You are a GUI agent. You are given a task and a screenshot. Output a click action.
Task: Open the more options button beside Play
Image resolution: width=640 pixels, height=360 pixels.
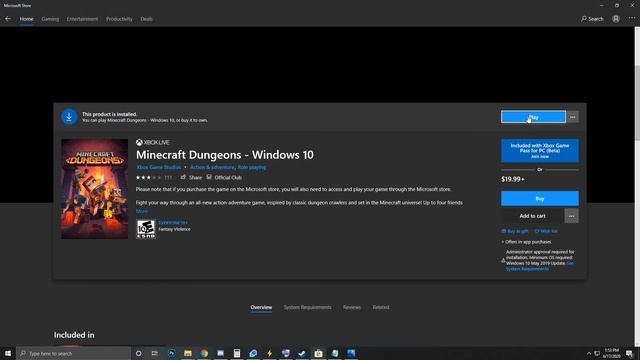click(573, 117)
